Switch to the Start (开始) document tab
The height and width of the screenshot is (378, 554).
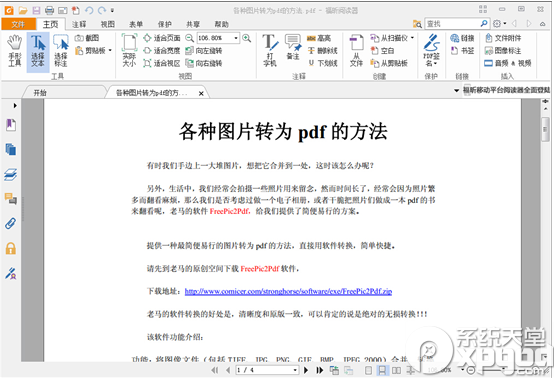(x=40, y=93)
